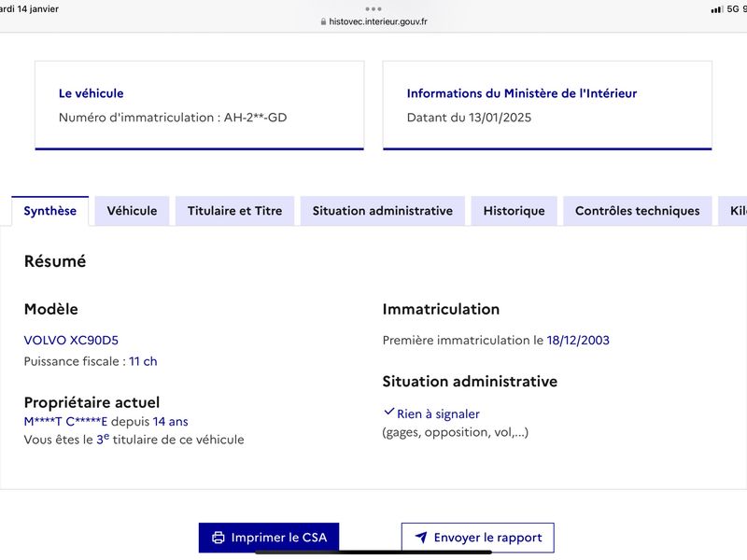This screenshot has height=560, width=747.
Task: Click the Situation administrative heading in the summary
Action: pyautogui.click(x=470, y=382)
